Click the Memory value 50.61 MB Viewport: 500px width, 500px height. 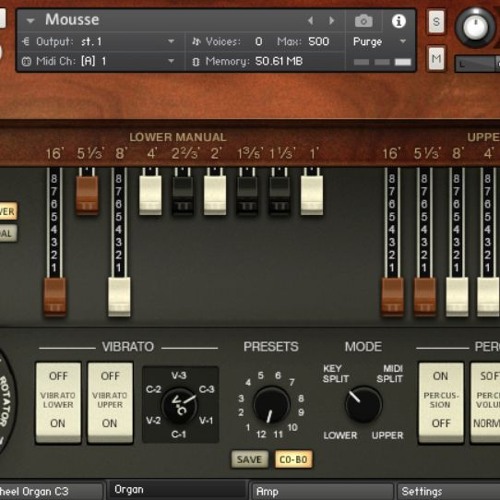tap(279, 61)
